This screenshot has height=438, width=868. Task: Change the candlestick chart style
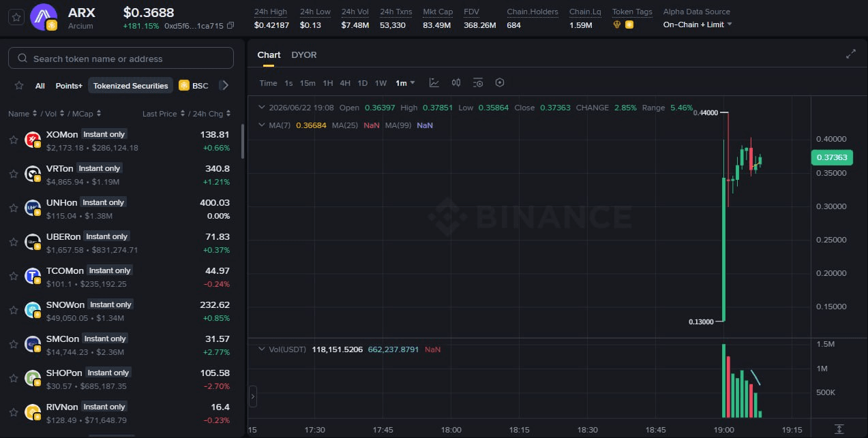click(456, 83)
